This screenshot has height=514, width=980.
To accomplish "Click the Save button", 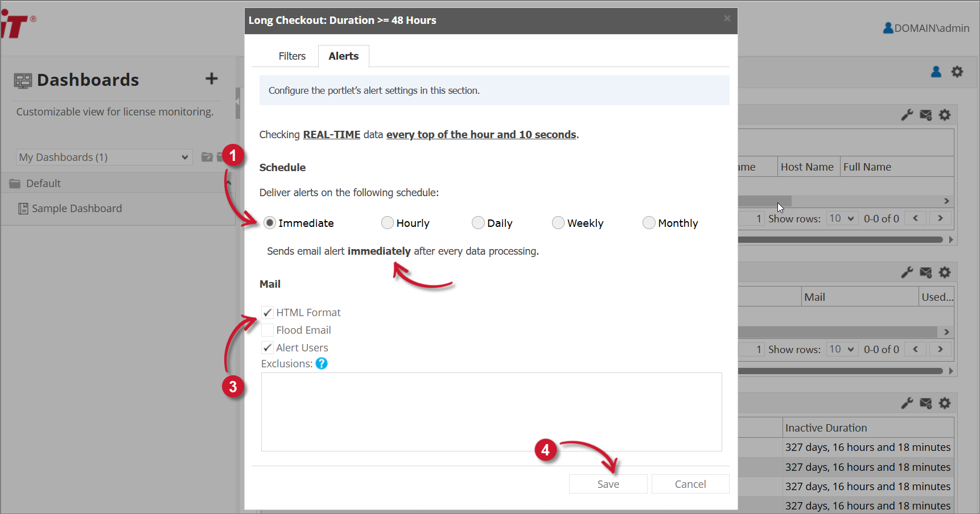I will pyautogui.click(x=608, y=484).
